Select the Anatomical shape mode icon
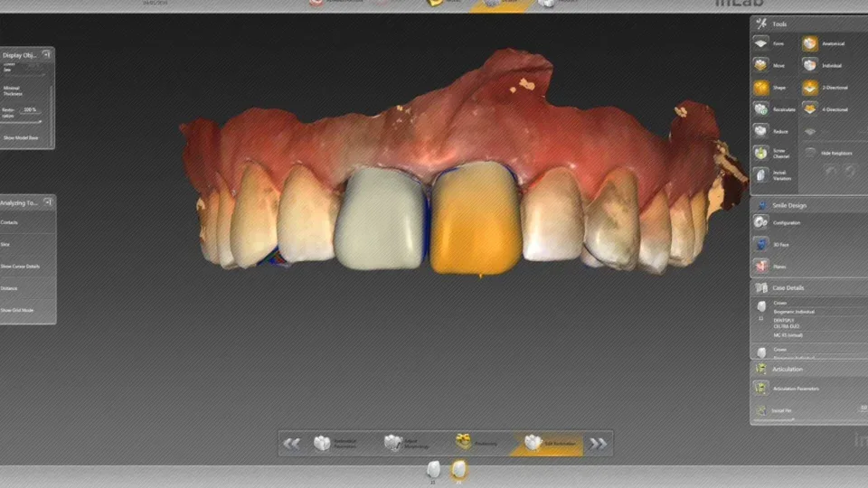The height and width of the screenshot is (488, 868). [x=809, y=43]
